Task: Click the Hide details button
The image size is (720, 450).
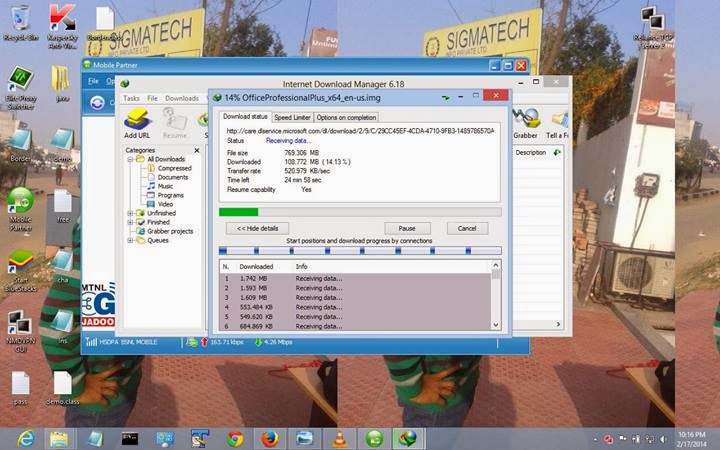Action: pyautogui.click(x=257, y=228)
